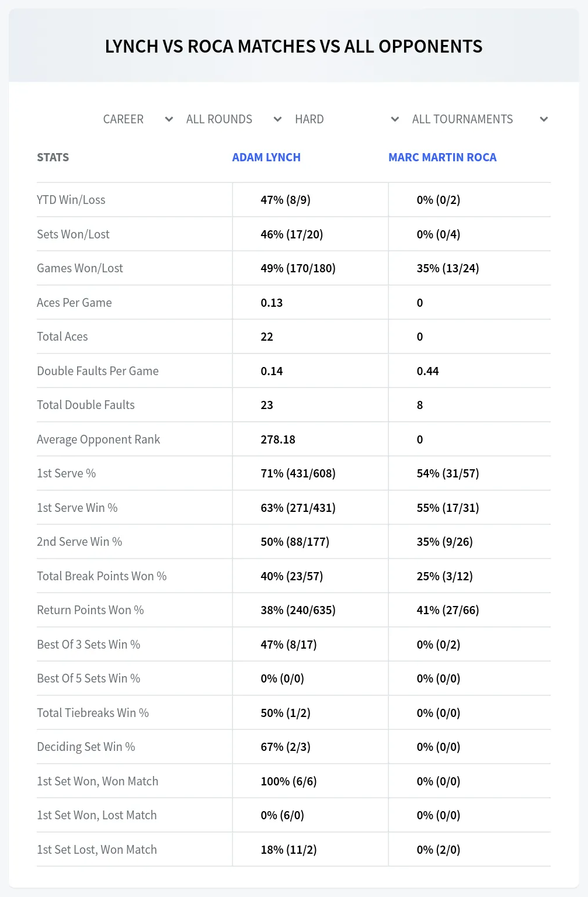Click the chevron beside HARD filter

(x=395, y=119)
